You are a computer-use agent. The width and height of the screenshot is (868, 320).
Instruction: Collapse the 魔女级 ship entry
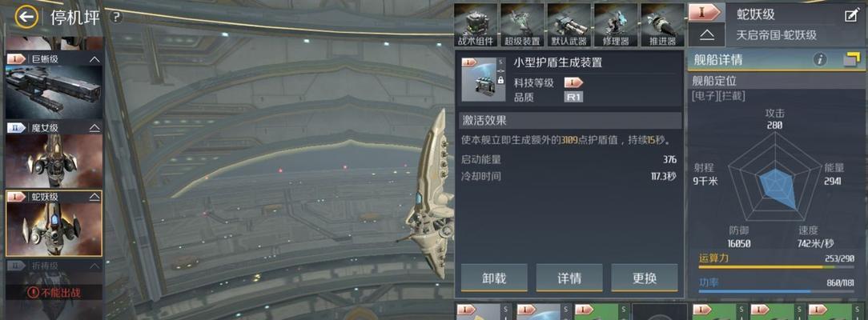coord(94,128)
